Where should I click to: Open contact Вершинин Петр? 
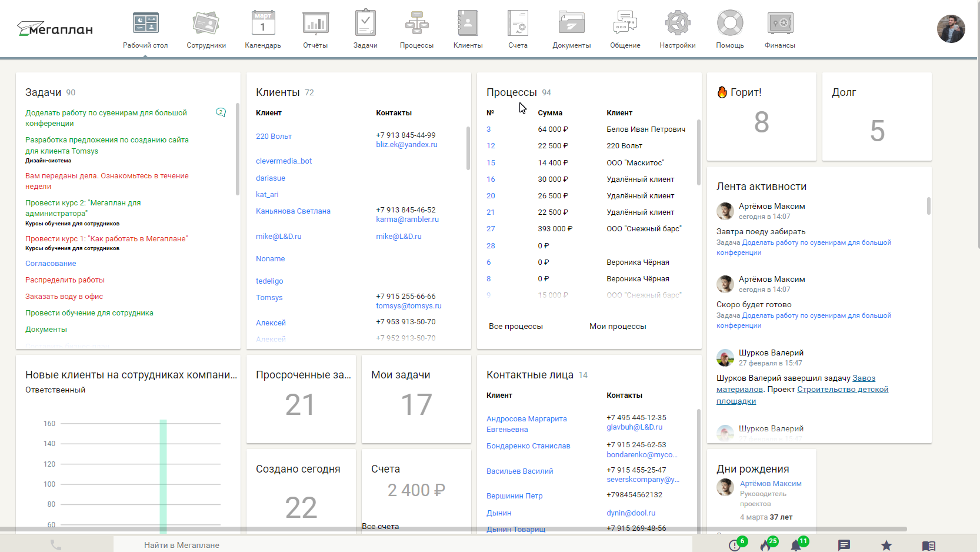[514, 496]
